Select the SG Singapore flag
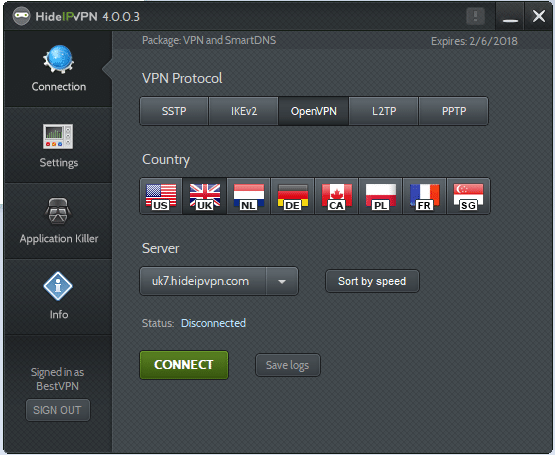Screen dimensions: 555x455 click(468, 196)
